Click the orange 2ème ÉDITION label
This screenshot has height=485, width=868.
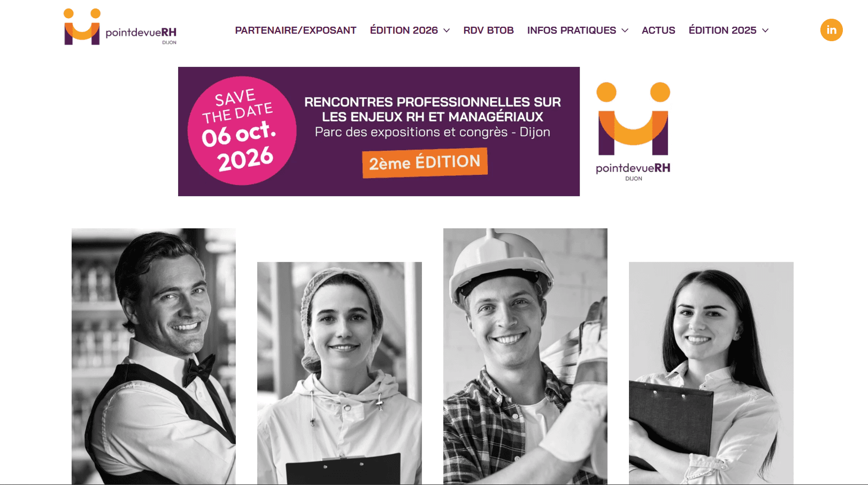425,163
